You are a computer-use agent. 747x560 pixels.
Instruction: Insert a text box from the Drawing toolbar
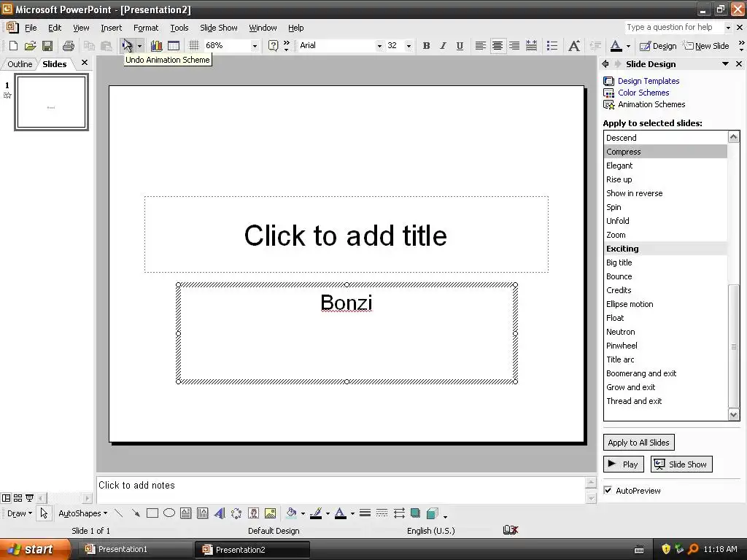(x=186, y=513)
